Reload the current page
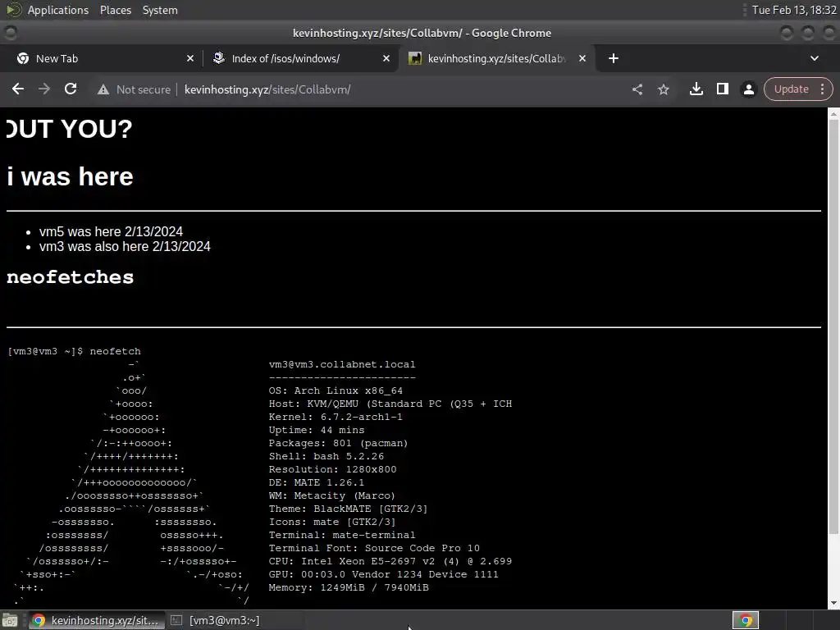The image size is (840, 630). [x=71, y=89]
